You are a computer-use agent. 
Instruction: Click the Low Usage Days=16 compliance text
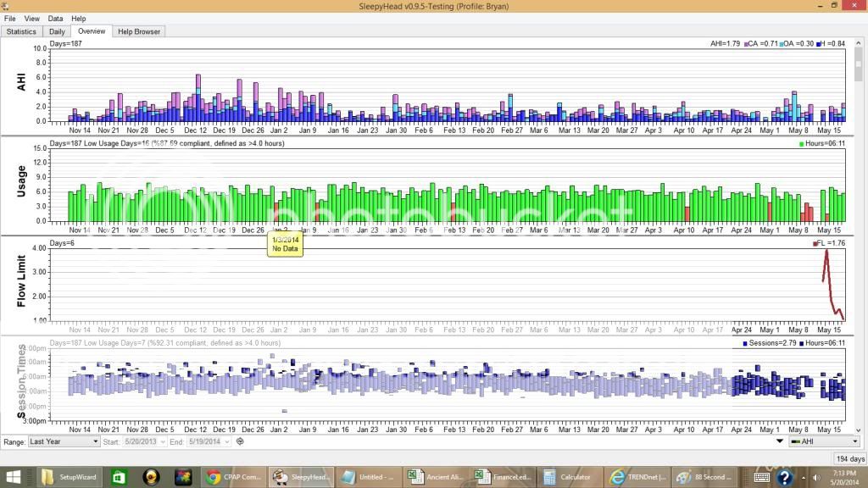(167, 143)
